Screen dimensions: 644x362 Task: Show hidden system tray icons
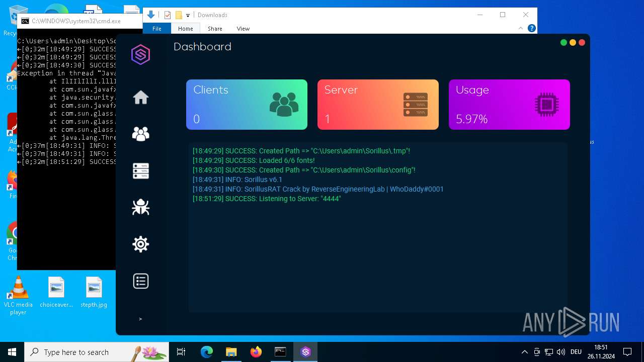(x=525, y=352)
